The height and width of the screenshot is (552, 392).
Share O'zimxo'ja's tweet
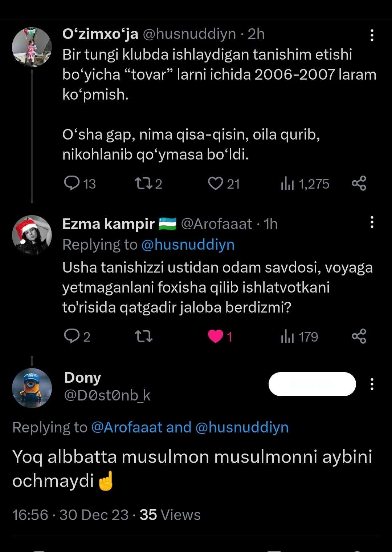359,184
